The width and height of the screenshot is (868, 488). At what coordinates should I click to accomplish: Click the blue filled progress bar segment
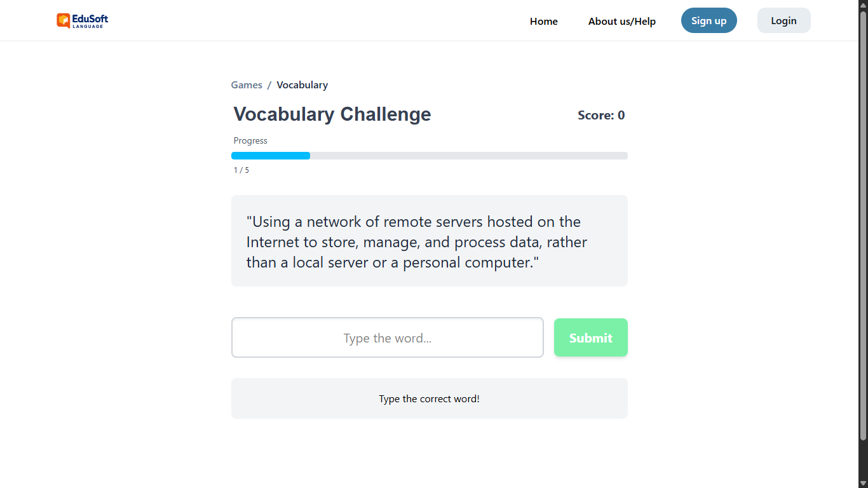[x=271, y=156]
